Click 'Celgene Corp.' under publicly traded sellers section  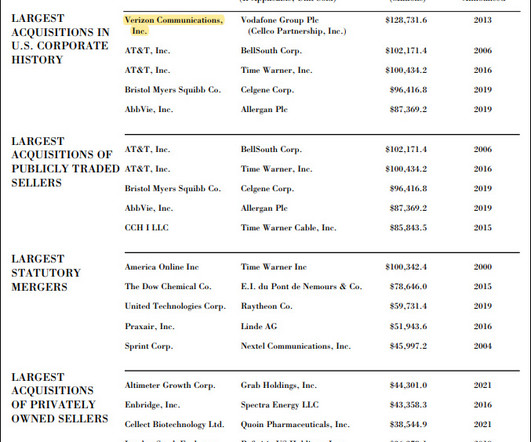click(267, 189)
